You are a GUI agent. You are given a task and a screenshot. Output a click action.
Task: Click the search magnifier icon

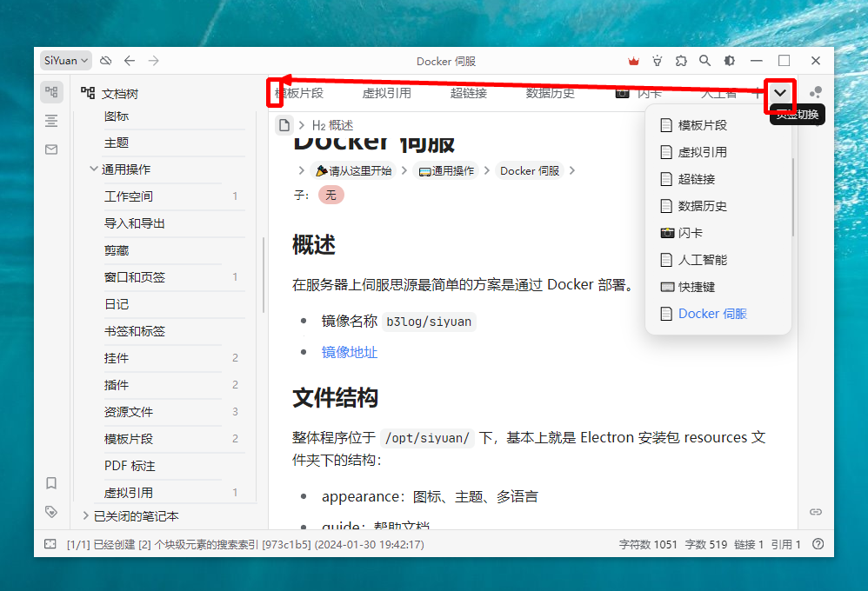tap(705, 61)
